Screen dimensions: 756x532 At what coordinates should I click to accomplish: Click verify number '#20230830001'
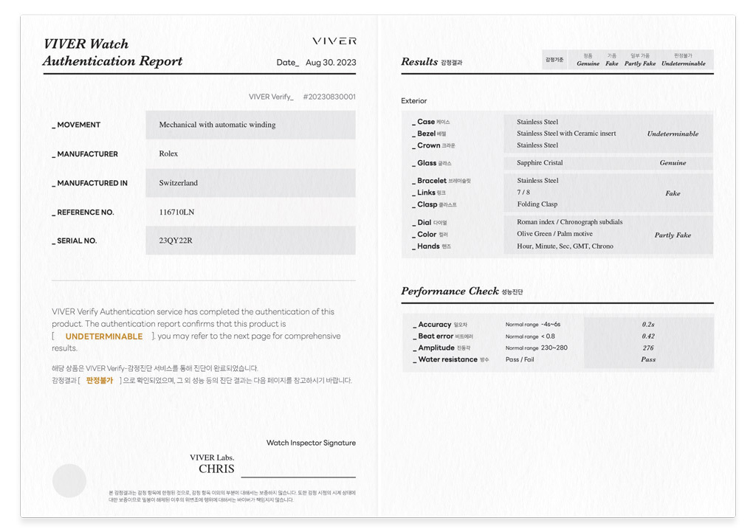pyautogui.click(x=329, y=97)
